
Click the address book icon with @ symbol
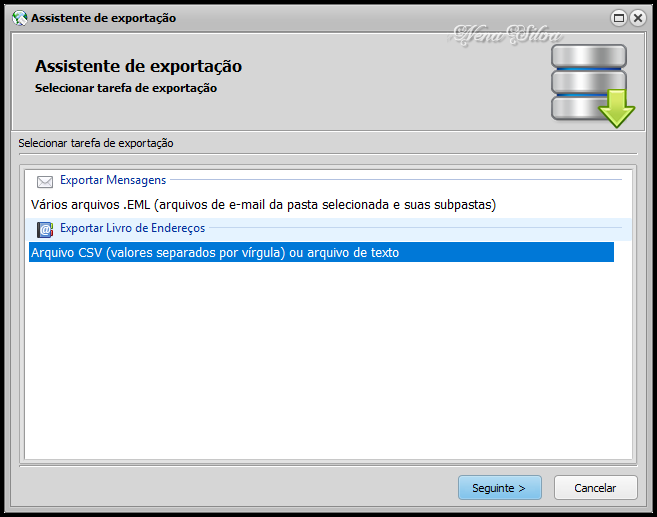pyautogui.click(x=45, y=230)
